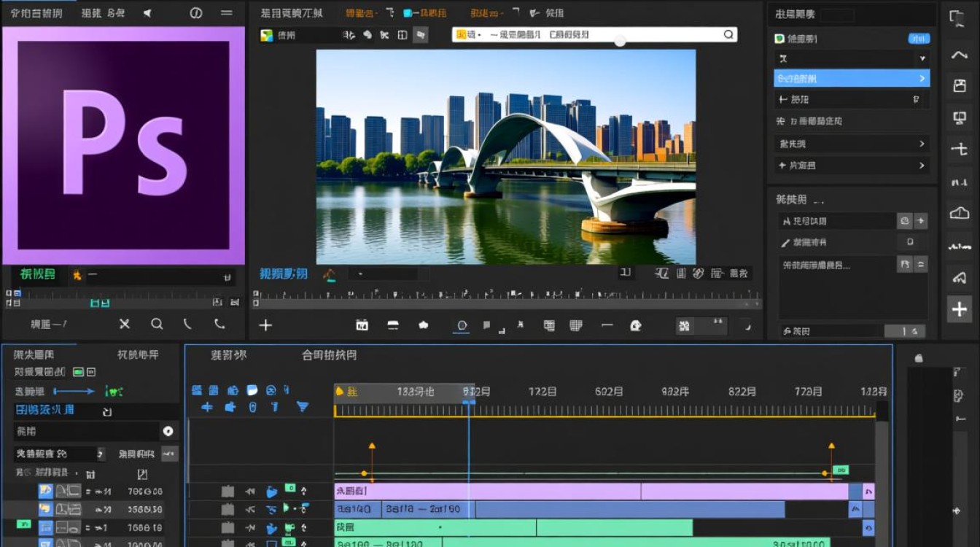Screen dimensions: 980x547
Task: Click the blue funnel filter icon in timeline tools
Action: (x=302, y=407)
